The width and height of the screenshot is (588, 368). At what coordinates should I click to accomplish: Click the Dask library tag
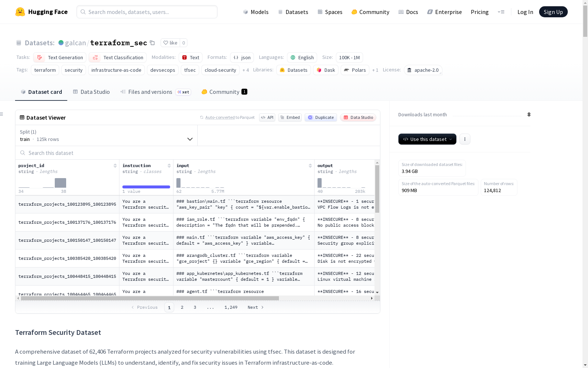(x=326, y=70)
